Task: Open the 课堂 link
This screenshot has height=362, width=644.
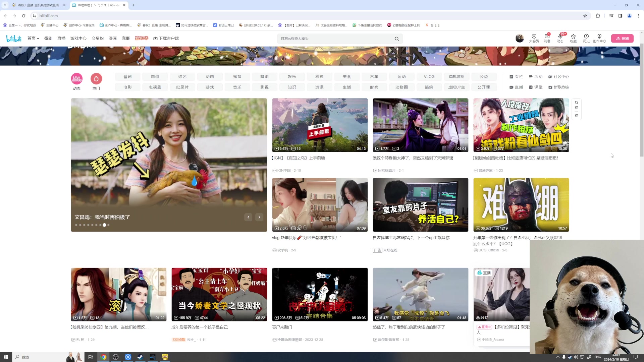Action: click(536, 87)
